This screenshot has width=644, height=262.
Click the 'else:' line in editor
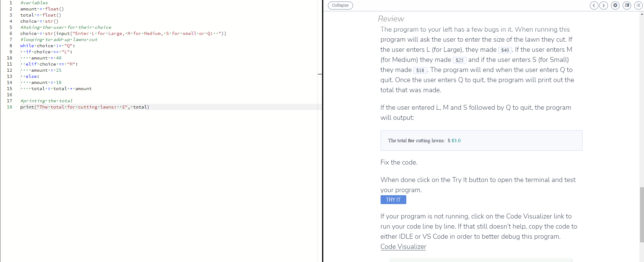coord(32,76)
